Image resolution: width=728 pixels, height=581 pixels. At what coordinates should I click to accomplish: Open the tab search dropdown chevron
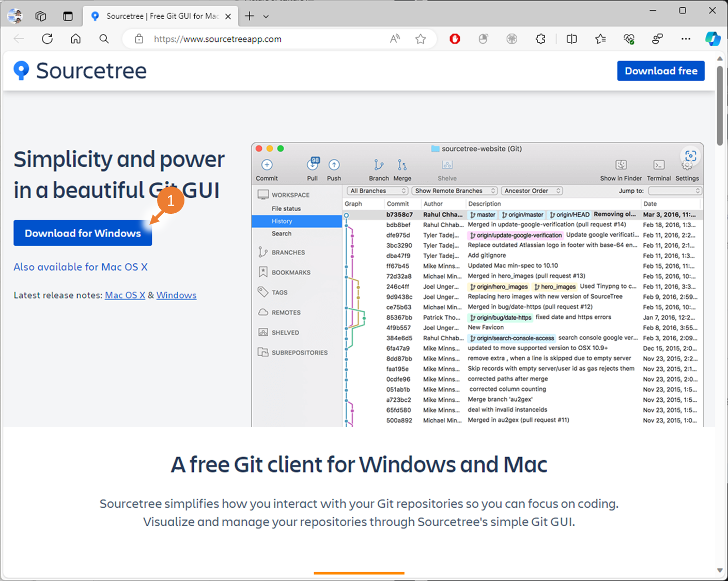[266, 17]
